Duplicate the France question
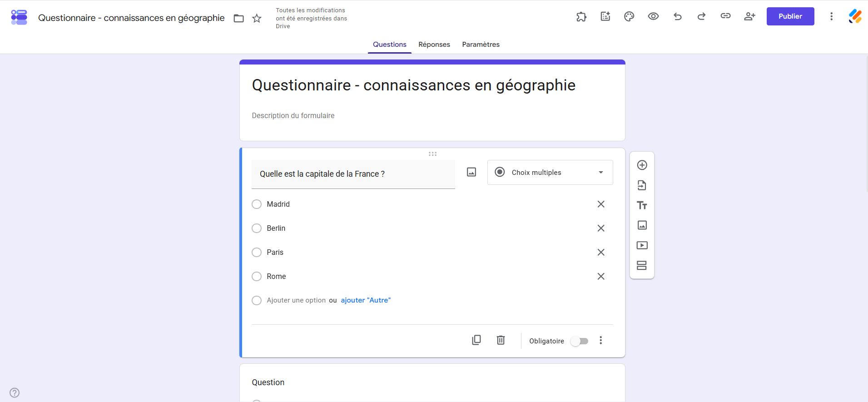This screenshot has height=402, width=868. point(476,340)
